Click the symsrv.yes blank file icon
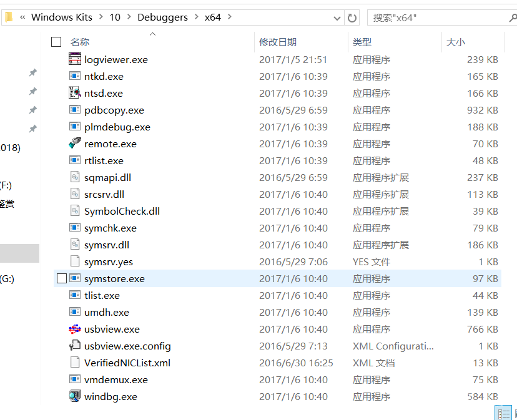The image size is (517, 420). click(75, 261)
